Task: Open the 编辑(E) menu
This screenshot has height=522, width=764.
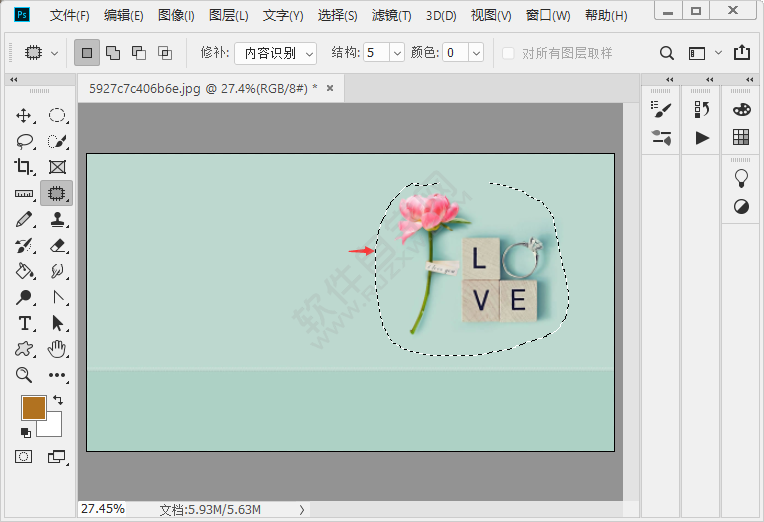Action: [x=124, y=16]
